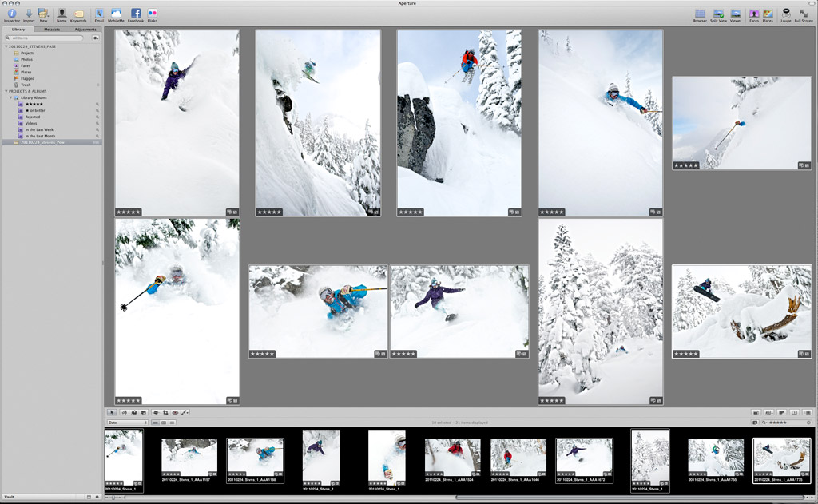
Task: Open the Inspector from the toolbar
Action: (11, 14)
